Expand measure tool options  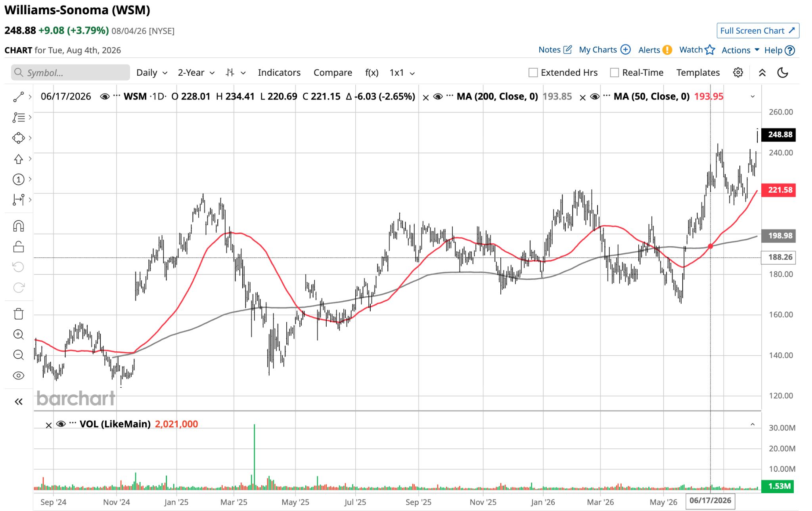(x=30, y=200)
